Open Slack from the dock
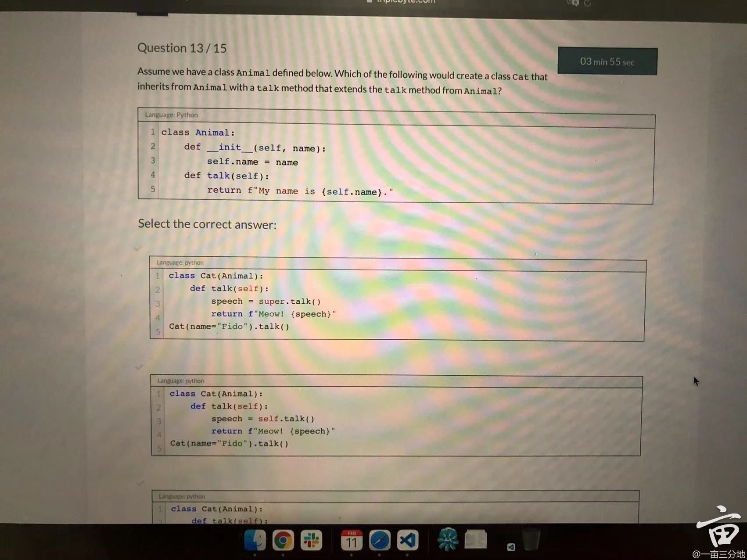Screen dimensions: 747x560 (311, 540)
